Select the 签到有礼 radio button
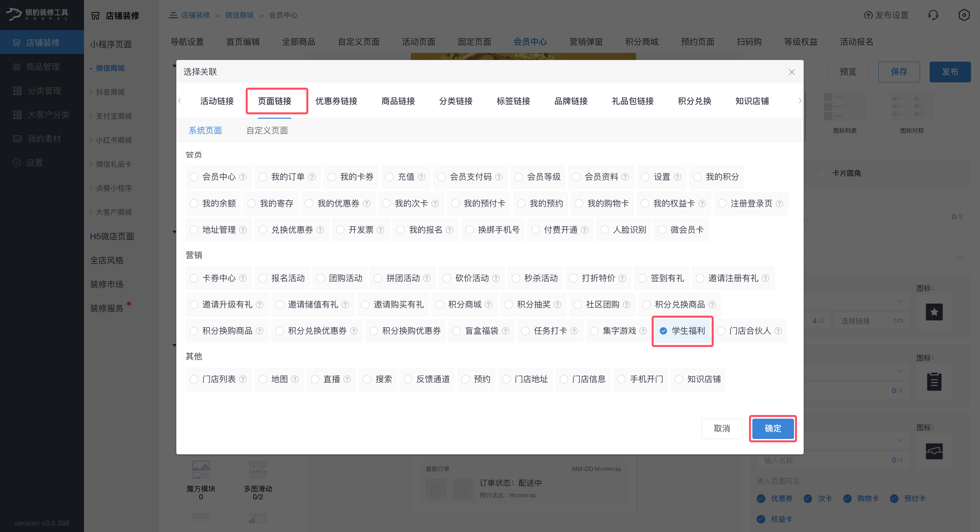This screenshot has width=980, height=532. (642, 278)
